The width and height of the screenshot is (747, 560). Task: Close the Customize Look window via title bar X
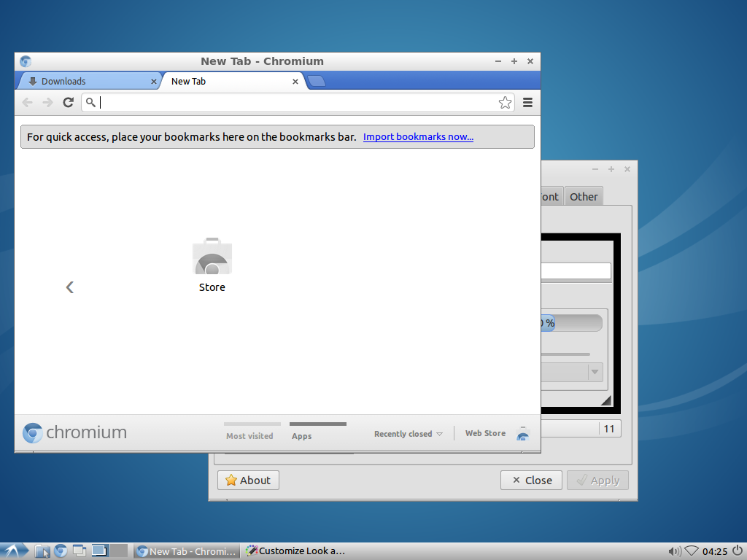pos(627,169)
